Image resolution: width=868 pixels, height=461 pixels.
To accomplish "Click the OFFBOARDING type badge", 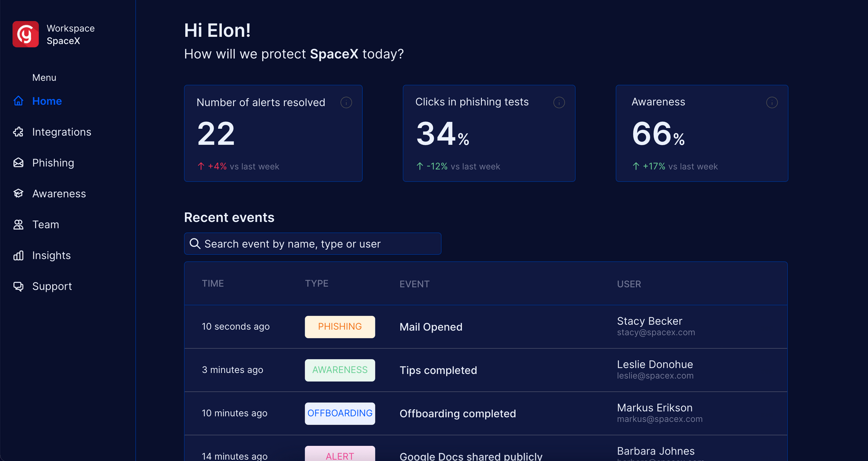I will [x=340, y=414].
